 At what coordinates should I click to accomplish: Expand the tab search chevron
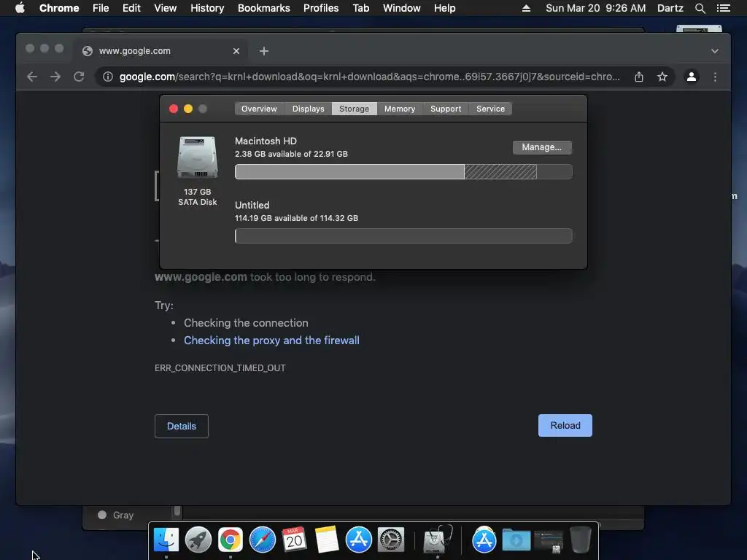715,51
